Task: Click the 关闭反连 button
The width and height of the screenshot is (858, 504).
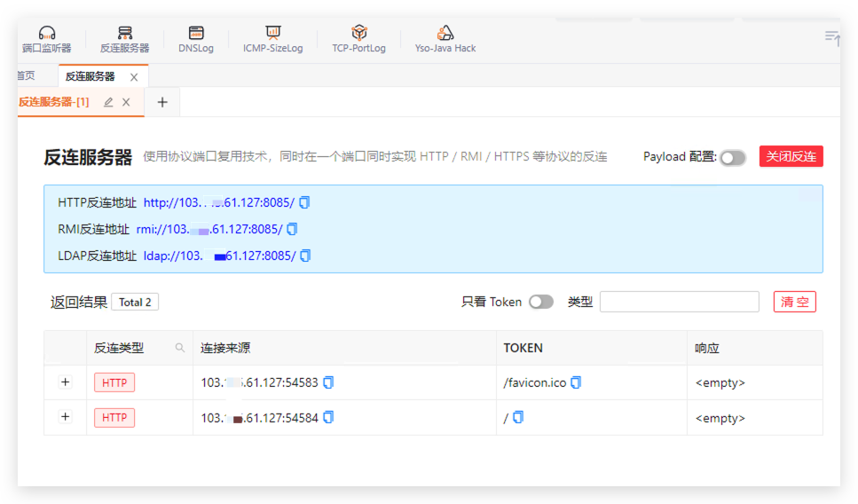Action: coord(791,157)
